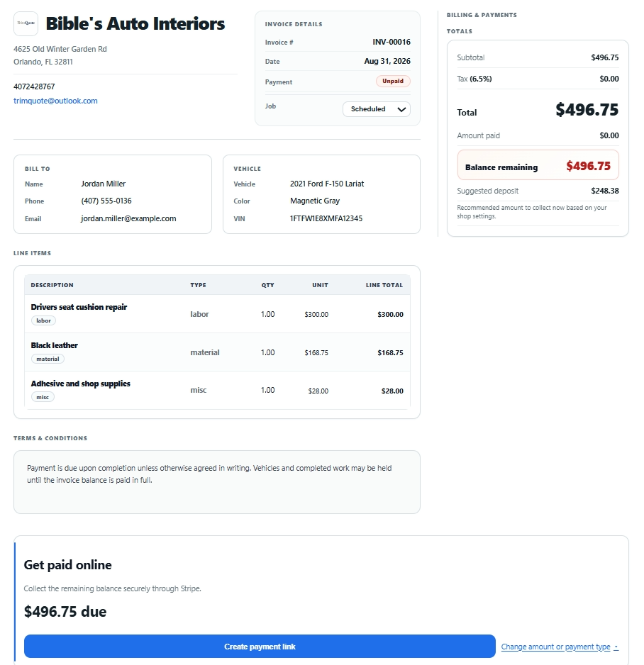Click the labor tag under Drivers seat
Viewport: 644px width, 665px height.
[43, 320]
